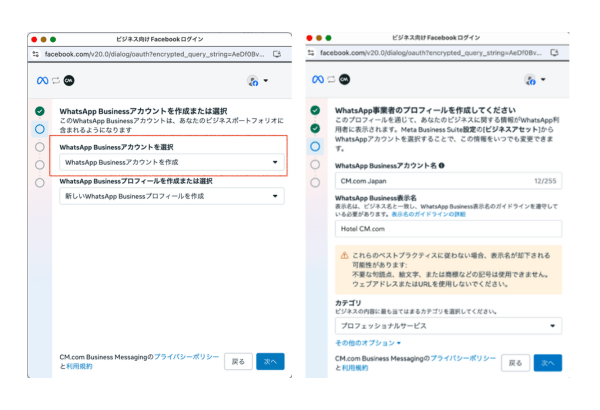Click the display name field Hotel CM.com
This screenshot has width=600, height=410.
tap(448, 229)
